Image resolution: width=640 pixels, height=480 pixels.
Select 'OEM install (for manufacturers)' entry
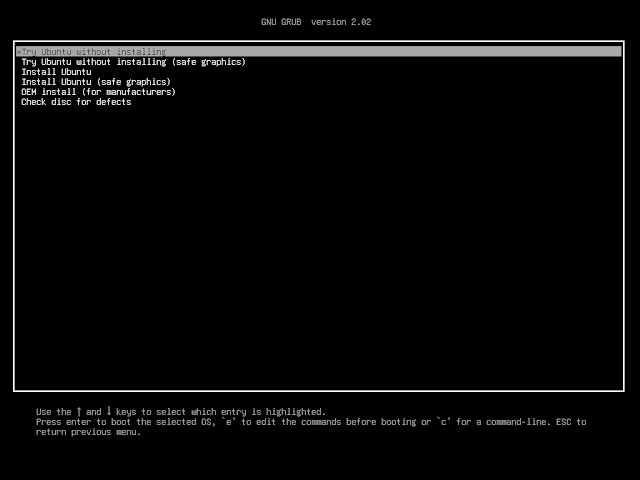pyautogui.click(x=98, y=92)
